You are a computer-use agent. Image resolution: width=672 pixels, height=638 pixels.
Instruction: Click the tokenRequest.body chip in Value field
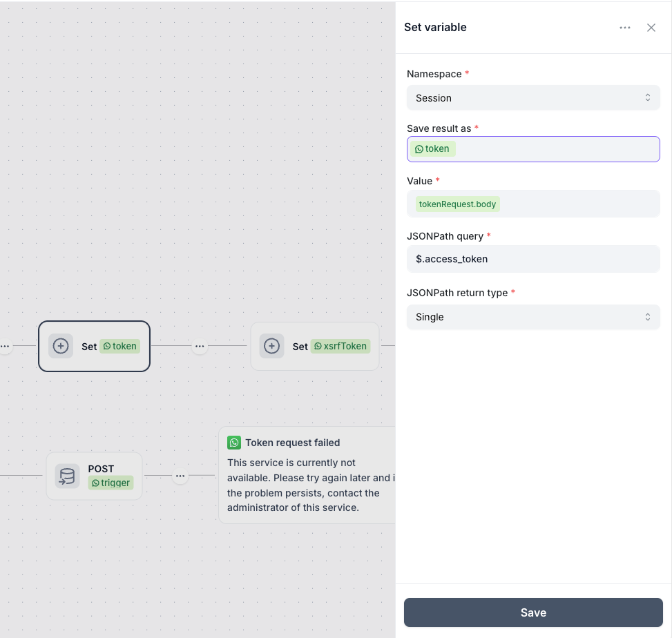tap(457, 204)
